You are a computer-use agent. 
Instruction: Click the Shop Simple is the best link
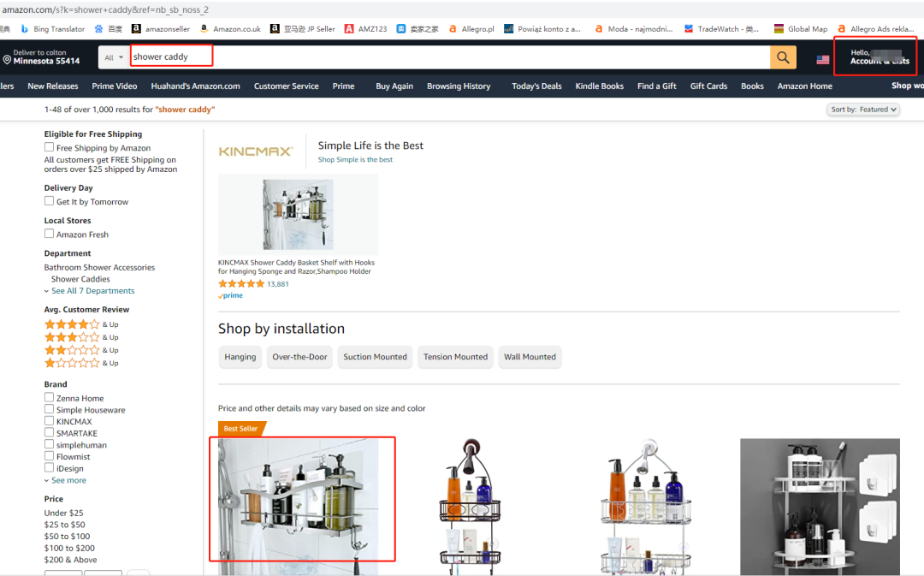click(x=355, y=160)
